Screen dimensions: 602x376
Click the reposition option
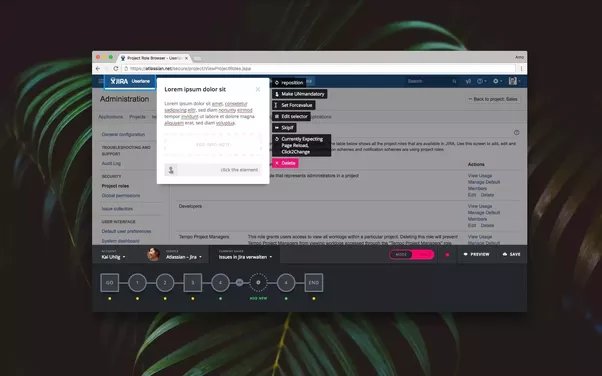[289, 83]
